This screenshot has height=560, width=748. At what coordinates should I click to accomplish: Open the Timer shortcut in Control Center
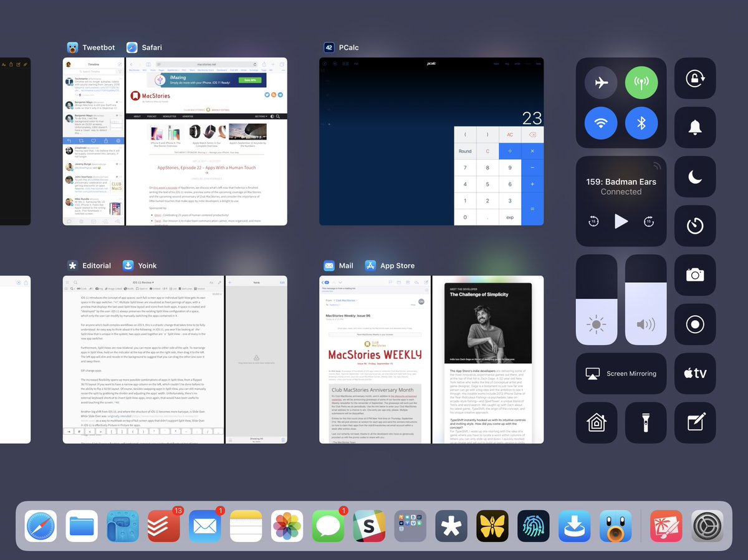pyautogui.click(x=695, y=226)
